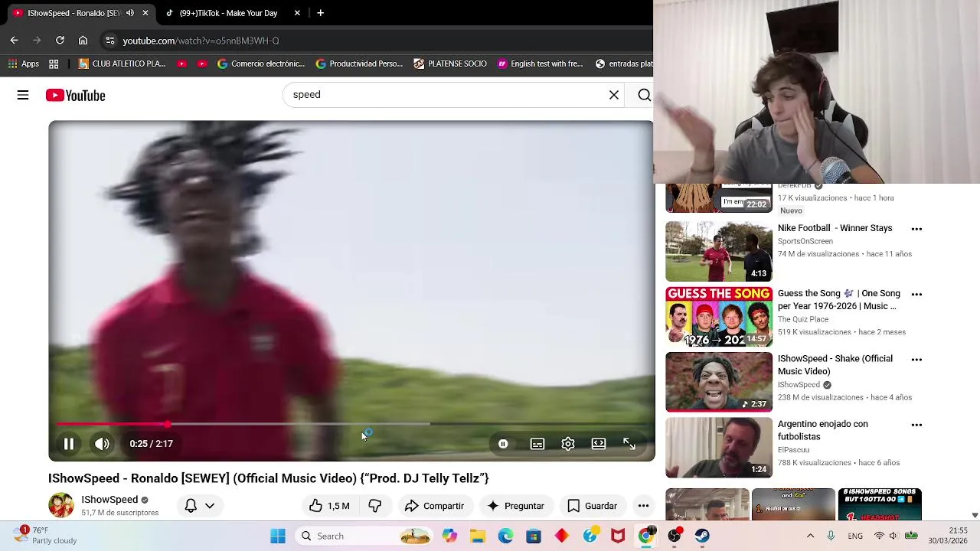
Task: Toggle subtitles/closed captions in the player
Action: tap(537, 444)
